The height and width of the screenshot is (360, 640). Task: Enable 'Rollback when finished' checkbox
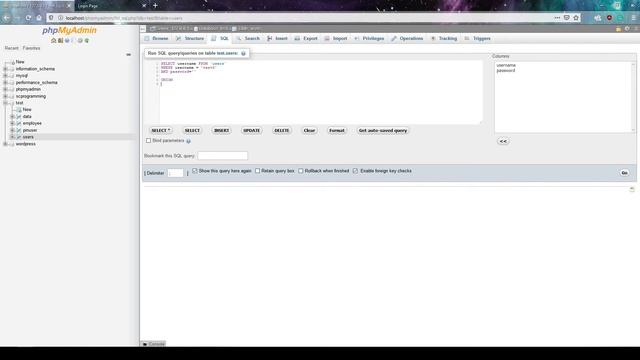(301, 171)
